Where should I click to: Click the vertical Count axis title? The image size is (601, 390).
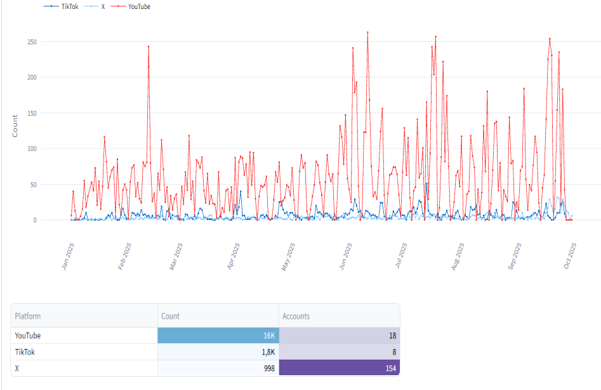tap(15, 126)
